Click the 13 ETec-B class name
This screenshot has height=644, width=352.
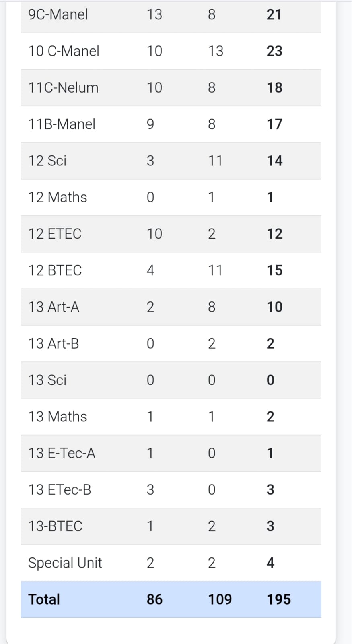coord(60,490)
